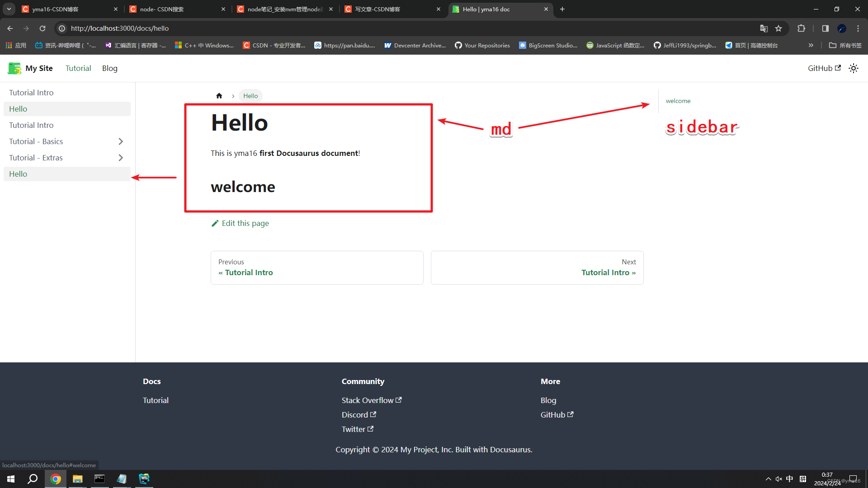Click the Tutorial footer link
The width and height of the screenshot is (868, 488).
pyautogui.click(x=156, y=400)
